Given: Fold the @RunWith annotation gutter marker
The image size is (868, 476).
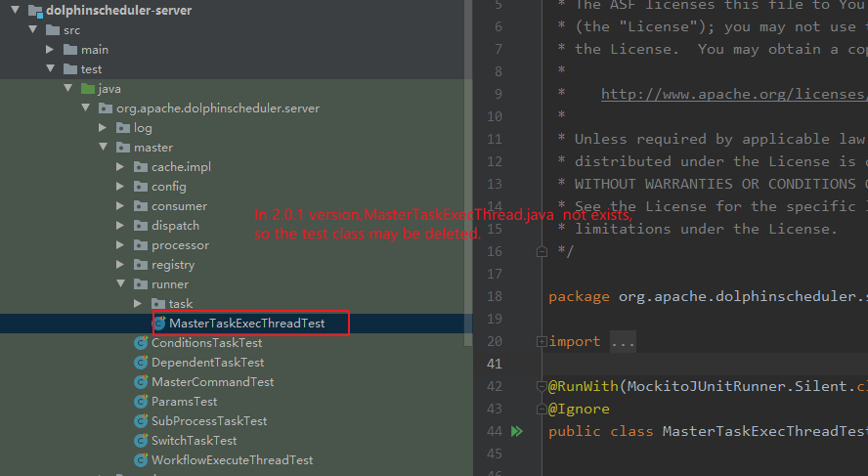Looking at the screenshot, I should coord(542,386).
